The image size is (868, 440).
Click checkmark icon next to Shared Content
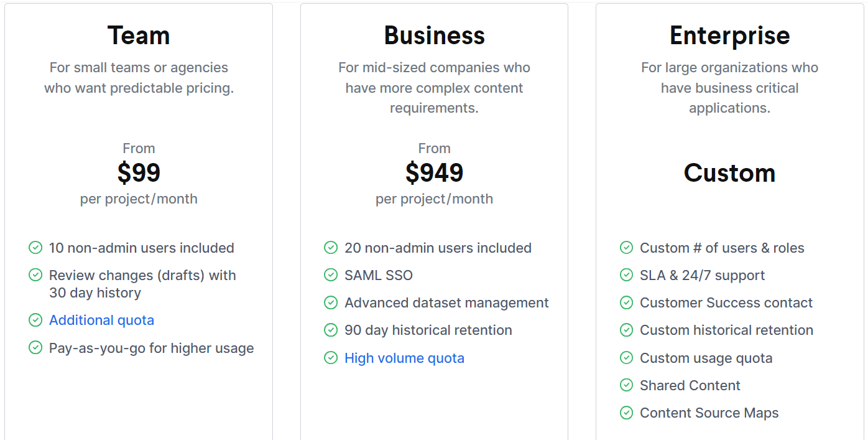(x=626, y=385)
